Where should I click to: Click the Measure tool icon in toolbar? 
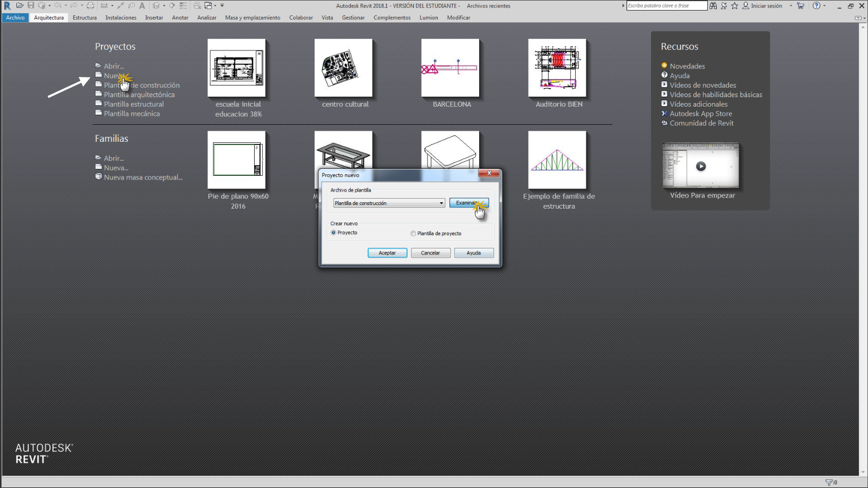pyautogui.click(x=104, y=5)
